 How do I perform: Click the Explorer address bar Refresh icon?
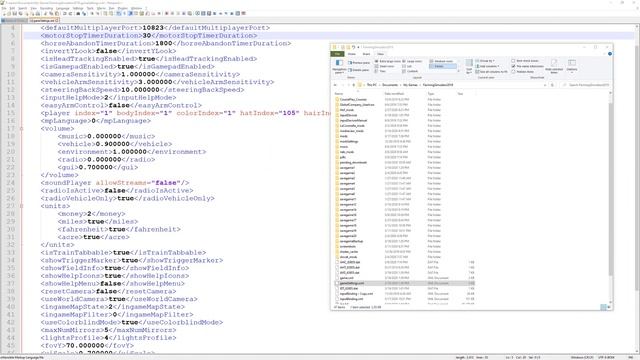pos(552,85)
